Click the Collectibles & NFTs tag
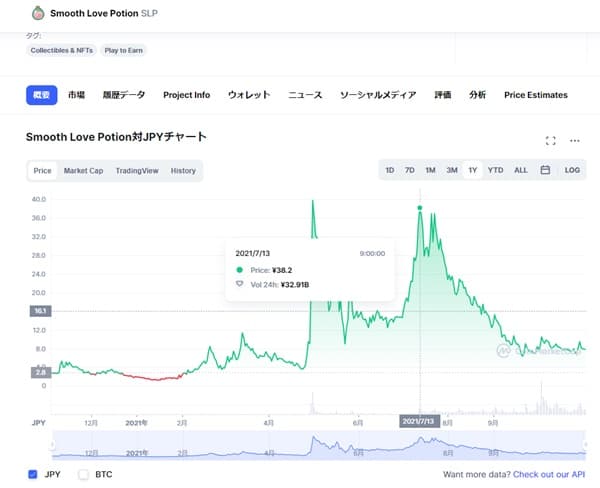The image size is (600, 488). 62,49
